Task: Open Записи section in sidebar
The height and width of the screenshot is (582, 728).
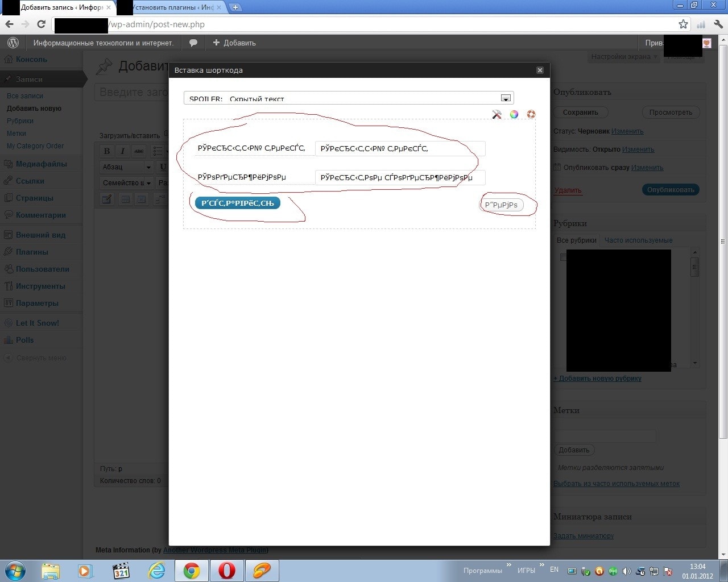Action: coord(29,80)
